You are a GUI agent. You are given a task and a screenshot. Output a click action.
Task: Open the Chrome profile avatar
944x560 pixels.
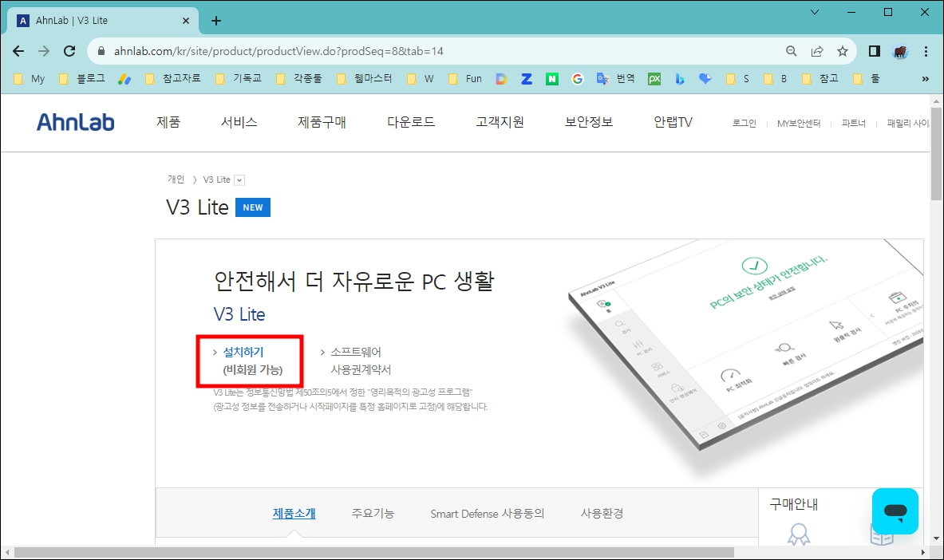point(900,51)
